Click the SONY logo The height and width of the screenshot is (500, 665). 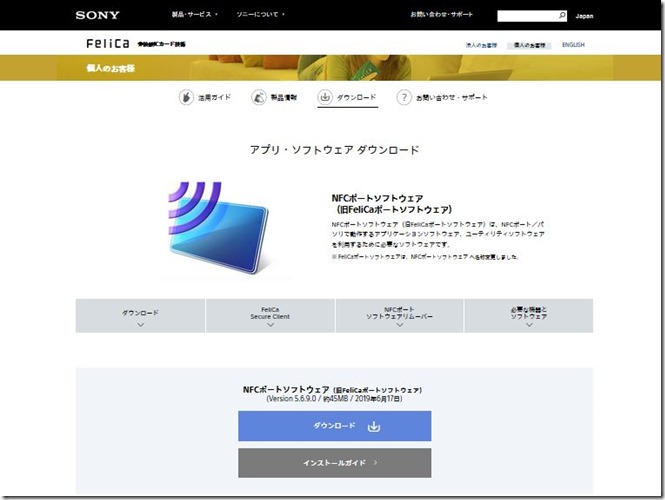pos(98,15)
